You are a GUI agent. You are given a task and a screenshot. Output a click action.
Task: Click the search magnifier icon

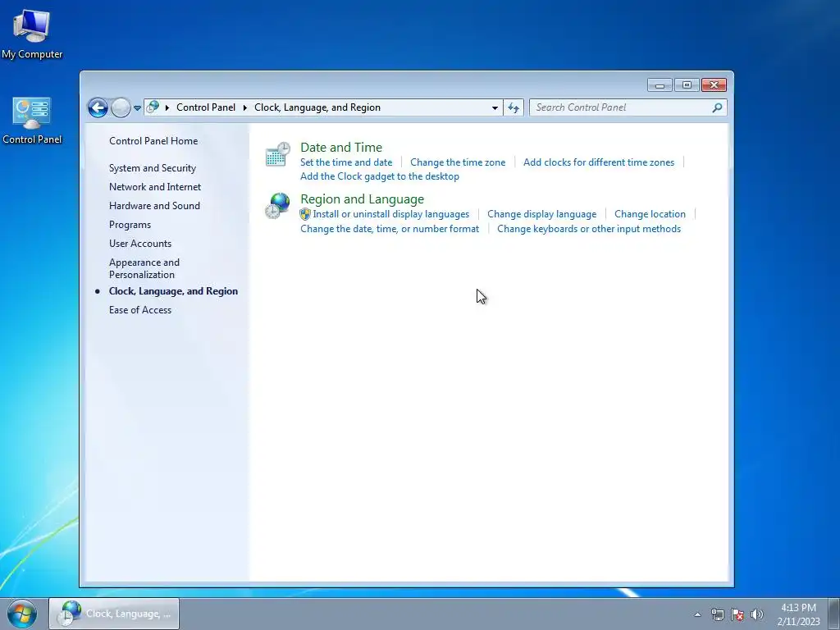pos(717,107)
